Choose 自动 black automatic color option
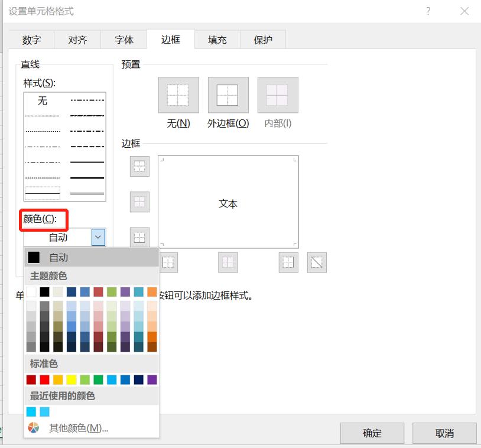 [x=92, y=258]
